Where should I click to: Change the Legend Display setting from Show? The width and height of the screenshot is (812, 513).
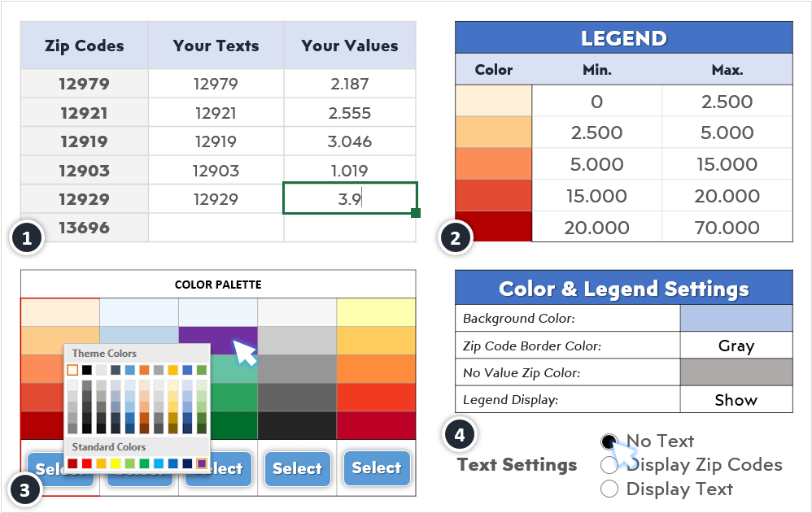click(x=736, y=399)
